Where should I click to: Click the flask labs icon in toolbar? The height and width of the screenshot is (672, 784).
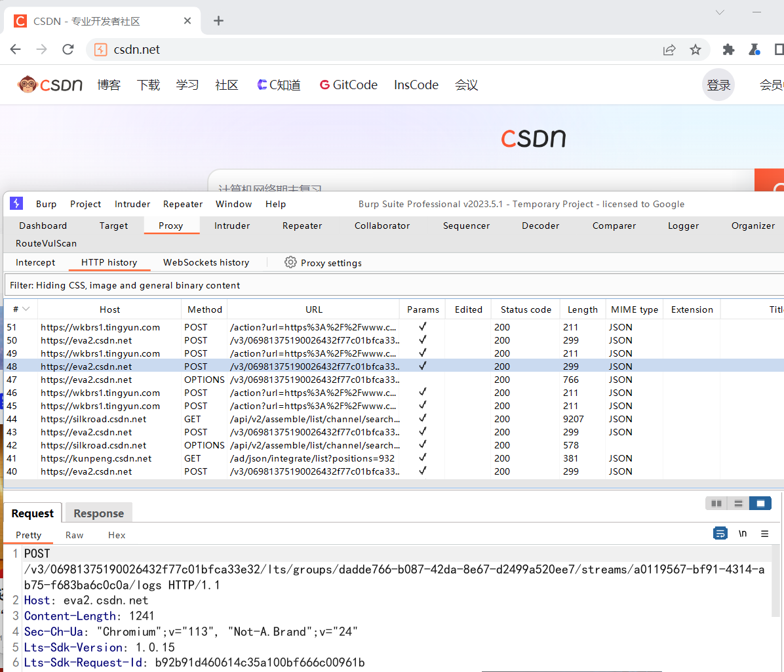click(x=754, y=50)
